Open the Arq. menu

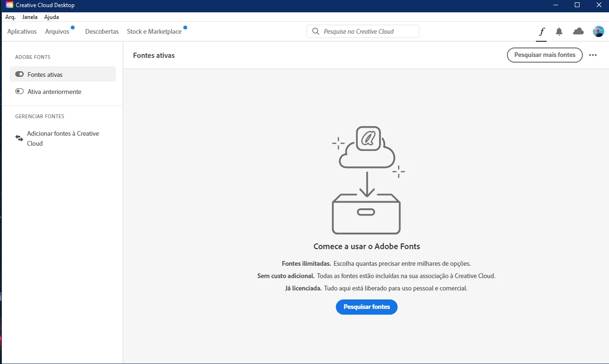(x=10, y=17)
